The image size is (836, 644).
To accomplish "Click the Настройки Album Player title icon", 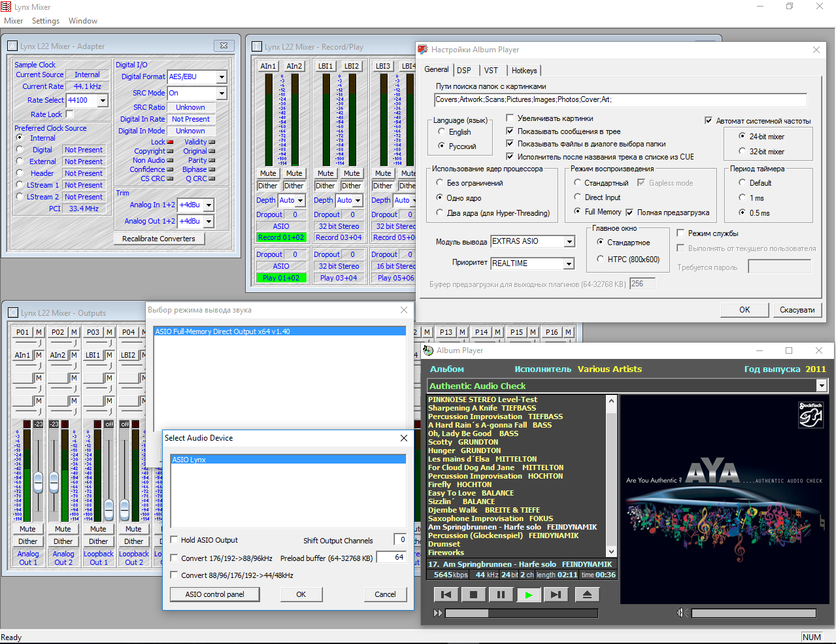I will point(423,50).
